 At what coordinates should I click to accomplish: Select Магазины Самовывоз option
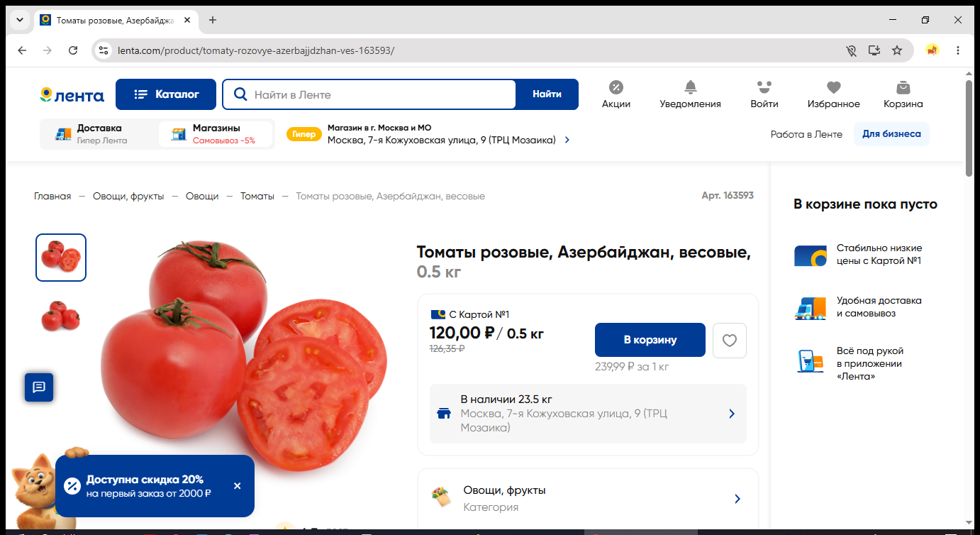click(215, 134)
